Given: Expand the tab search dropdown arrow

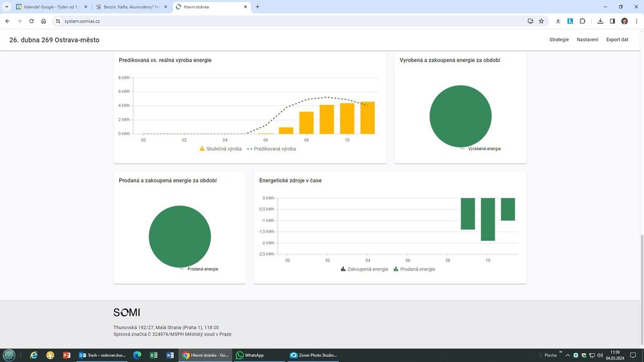Looking at the screenshot, I should 6,6.
